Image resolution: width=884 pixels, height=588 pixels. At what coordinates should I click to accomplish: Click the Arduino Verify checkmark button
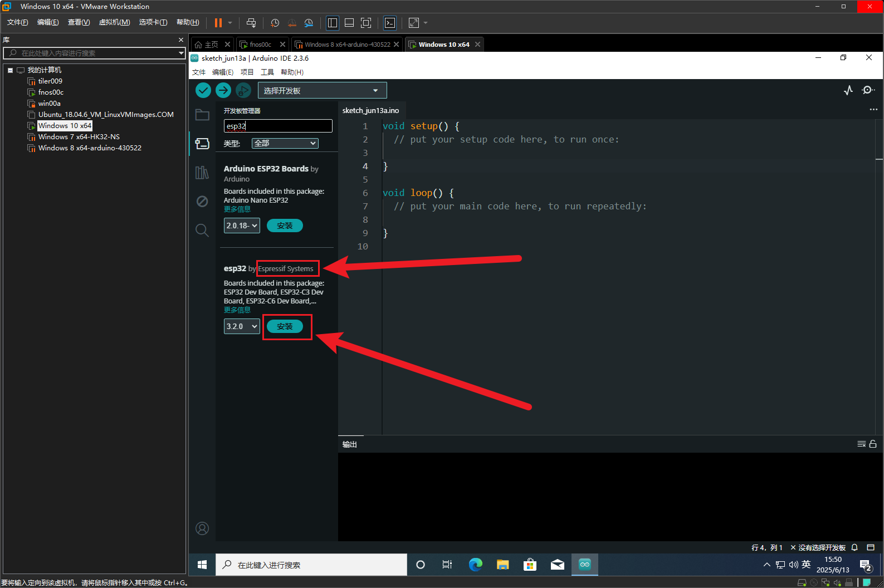pyautogui.click(x=203, y=90)
